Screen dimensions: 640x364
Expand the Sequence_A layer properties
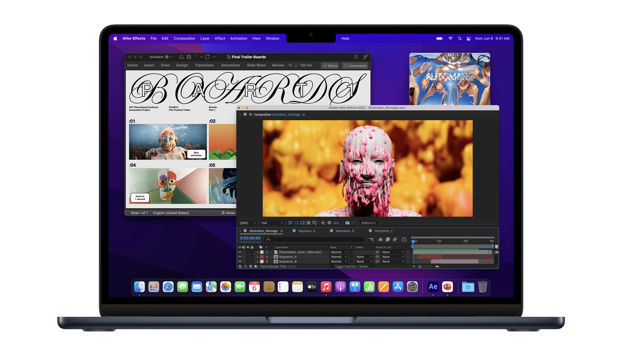click(x=257, y=257)
